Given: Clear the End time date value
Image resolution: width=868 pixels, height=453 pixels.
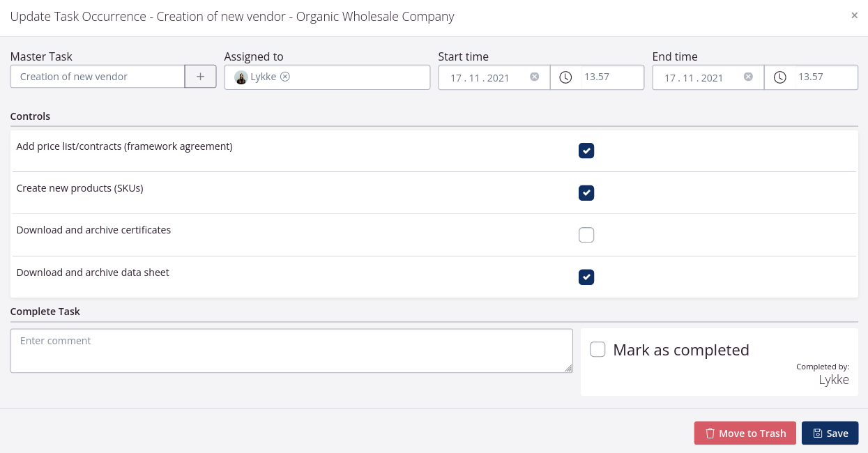Looking at the screenshot, I should tap(748, 77).
